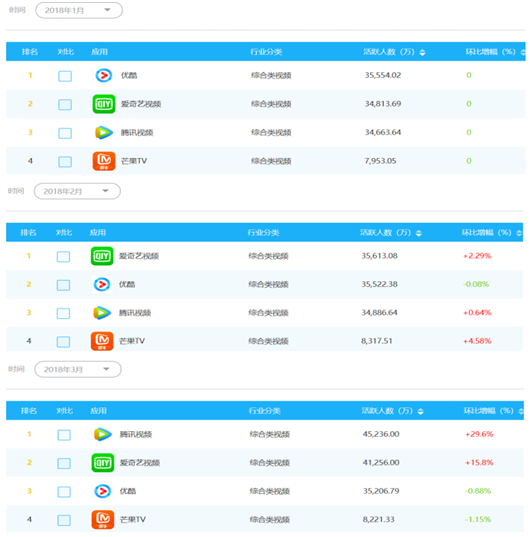Sort January table by 环比增幅 arrows
Viewport: 530px width, 537px height.
[522, 52]
